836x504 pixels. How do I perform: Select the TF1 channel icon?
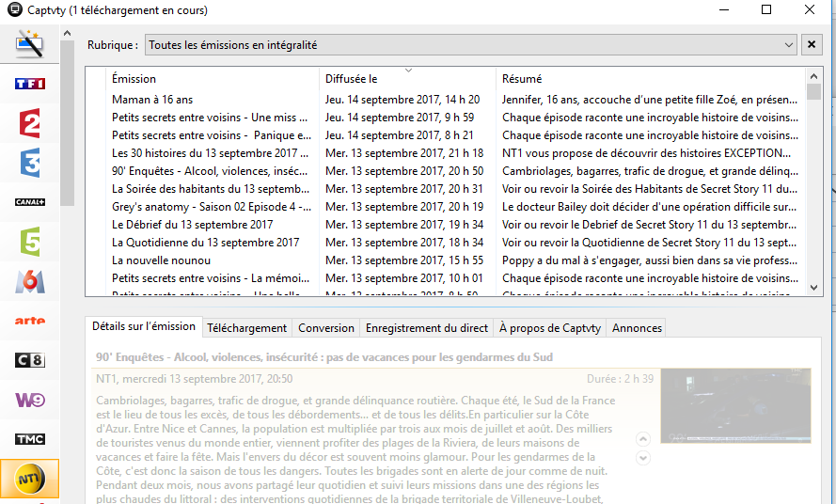[30, 84]
